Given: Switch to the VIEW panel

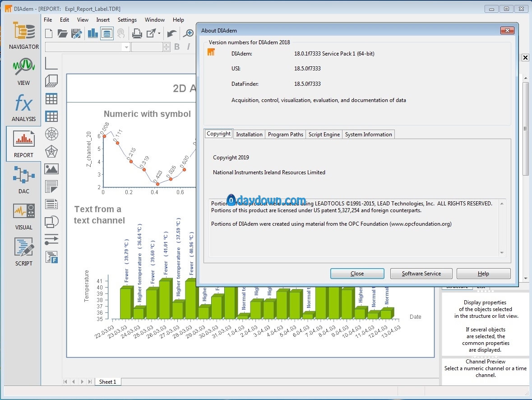Looking at the screenshot, I should pos(24,72).
